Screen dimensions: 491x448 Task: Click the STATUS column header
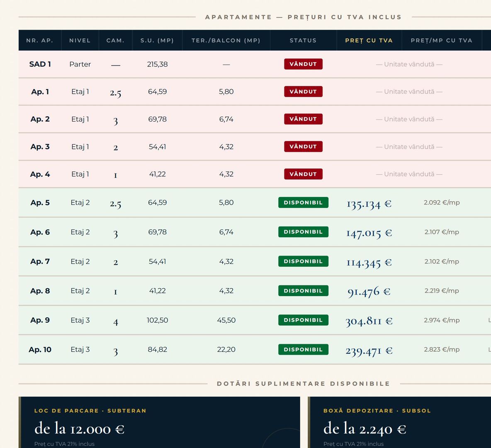[x=303, y=40]
